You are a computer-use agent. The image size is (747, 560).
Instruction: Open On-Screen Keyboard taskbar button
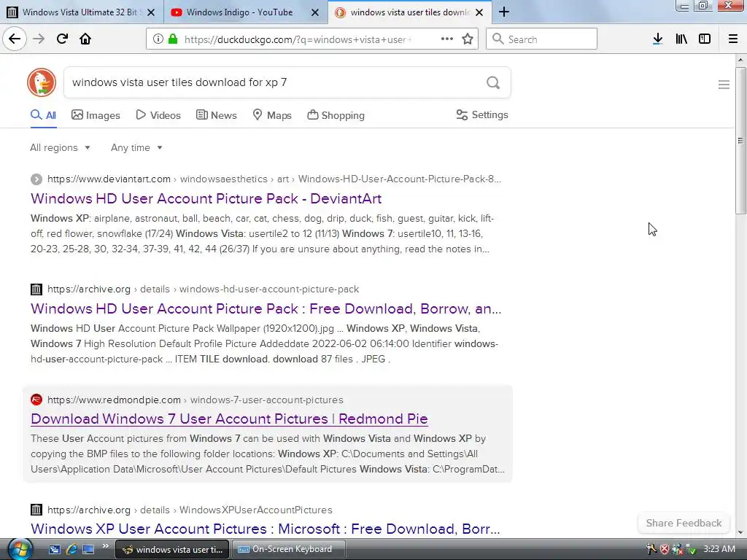[x=287, y=549]
